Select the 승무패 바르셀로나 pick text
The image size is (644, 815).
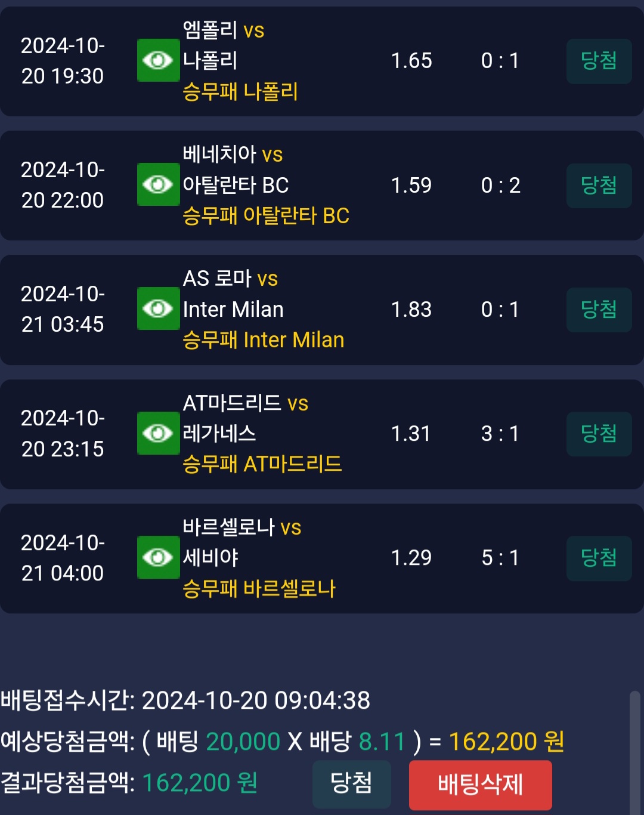(x=259, y=589)
